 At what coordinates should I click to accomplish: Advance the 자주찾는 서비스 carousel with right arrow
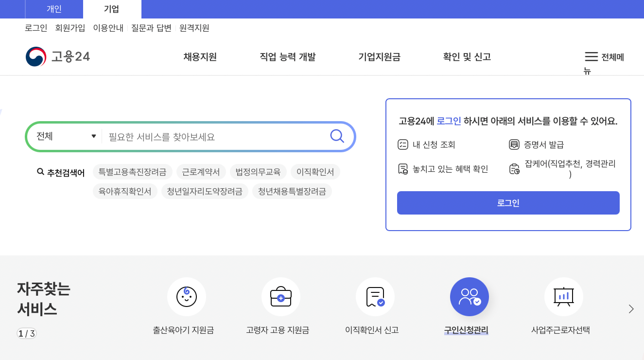631,308
